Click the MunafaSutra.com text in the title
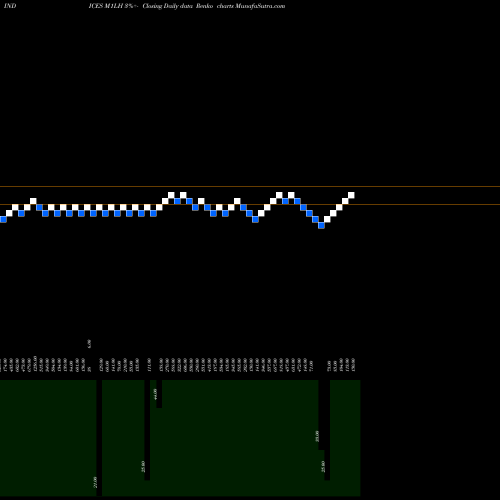Screen dimensions: 500x500 tap(260, 6)
